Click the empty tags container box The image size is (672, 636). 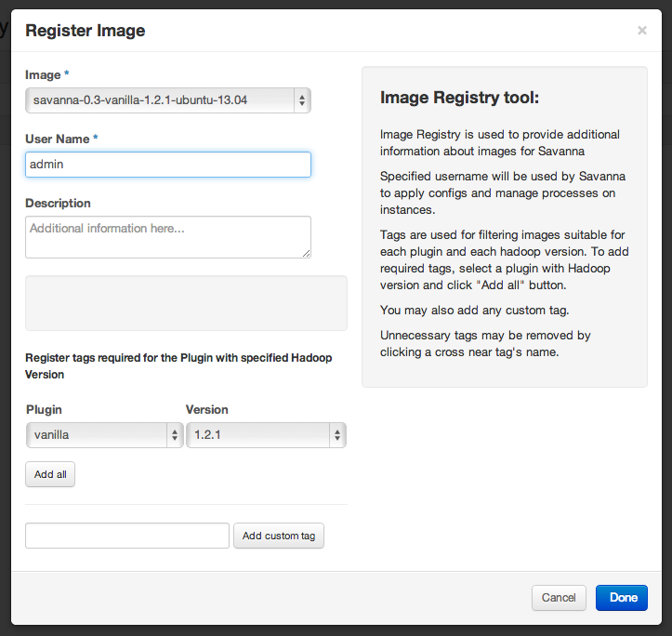(186, 303)
